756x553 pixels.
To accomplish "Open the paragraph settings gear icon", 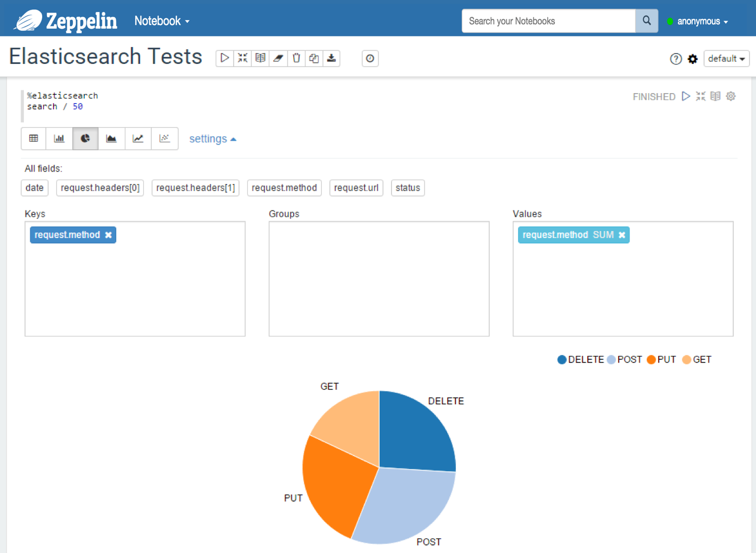I will point(731,96).
